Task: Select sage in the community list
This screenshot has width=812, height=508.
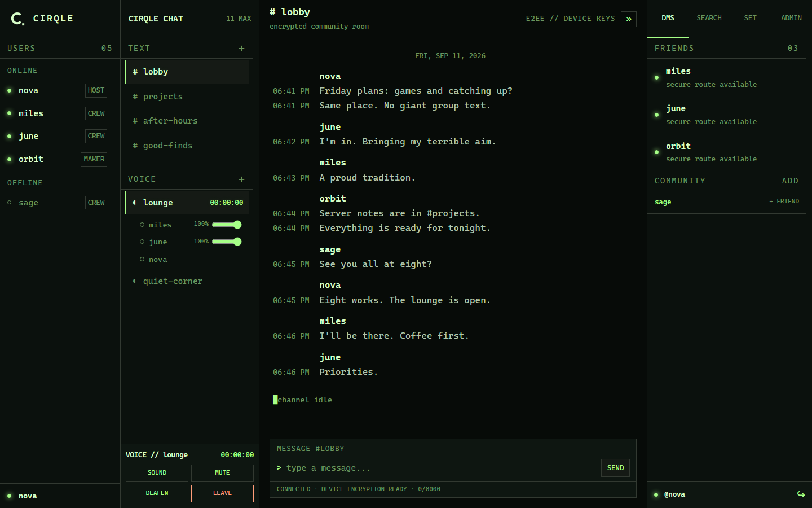Action: pos(663,202)
